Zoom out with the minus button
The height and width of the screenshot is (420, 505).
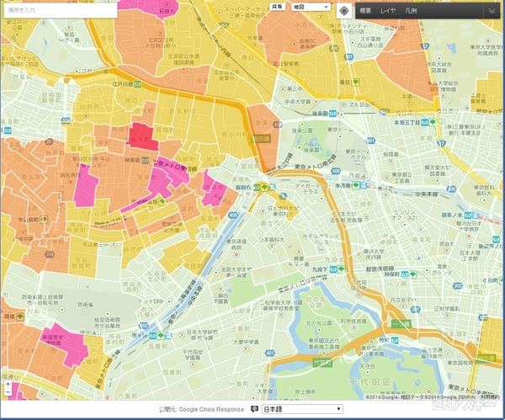[8, 392]
